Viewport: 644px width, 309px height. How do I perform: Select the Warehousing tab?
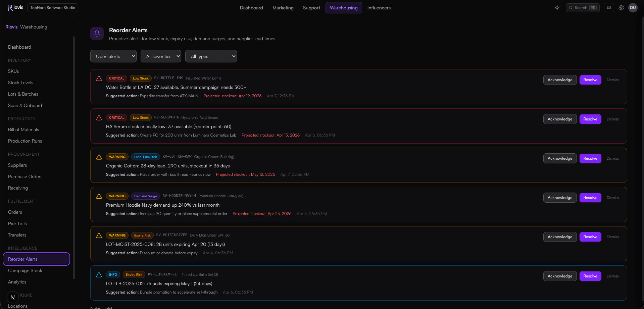[x=344, y=8]
